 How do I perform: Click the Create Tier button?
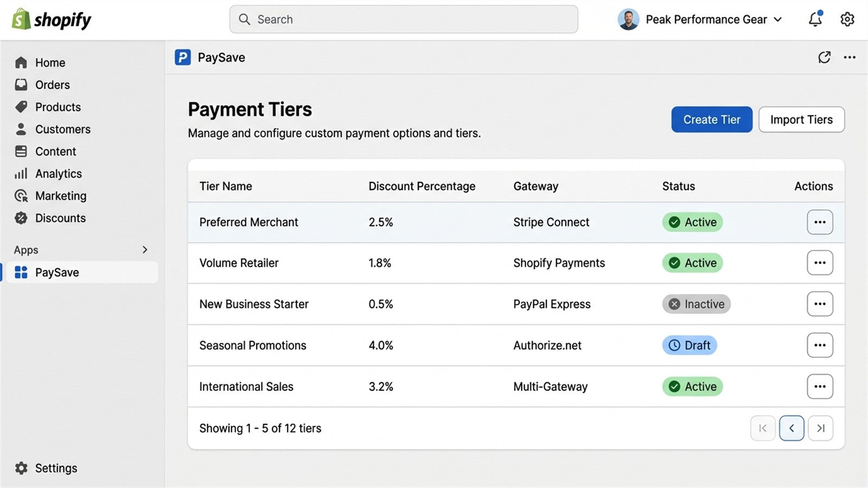tap(712, 119)
